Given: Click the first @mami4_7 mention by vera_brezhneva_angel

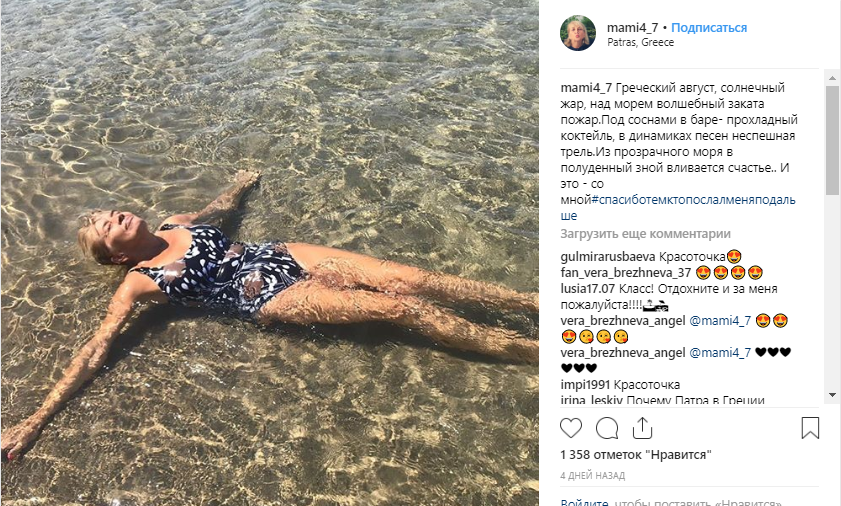Looking at the screenshot, I should 720,321.
